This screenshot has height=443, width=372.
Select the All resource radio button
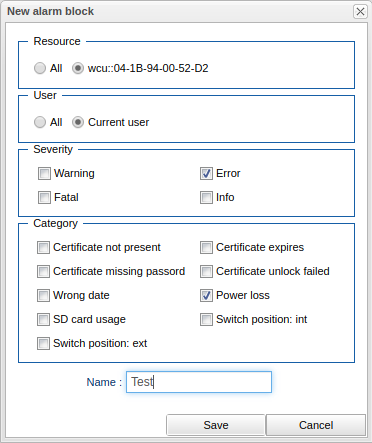[40, 68]
